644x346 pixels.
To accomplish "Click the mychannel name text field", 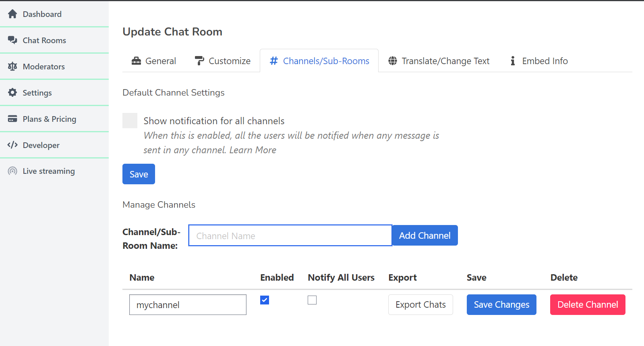I will [188, 304].
